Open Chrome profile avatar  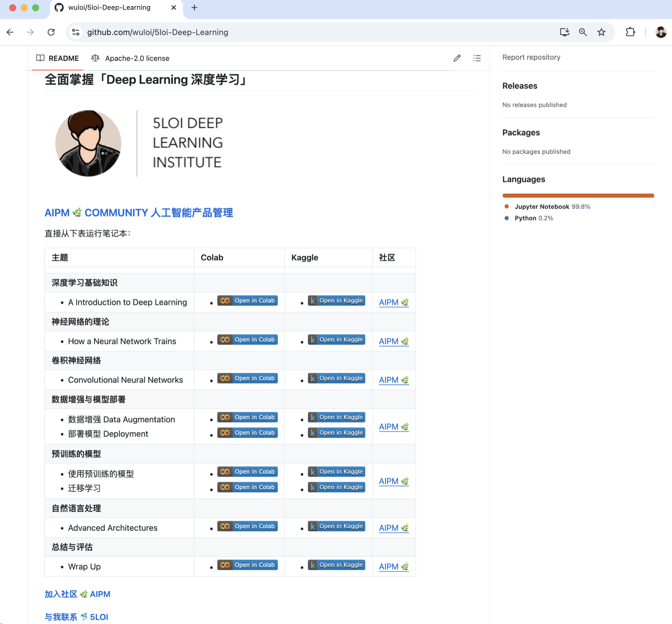[660, 32]
